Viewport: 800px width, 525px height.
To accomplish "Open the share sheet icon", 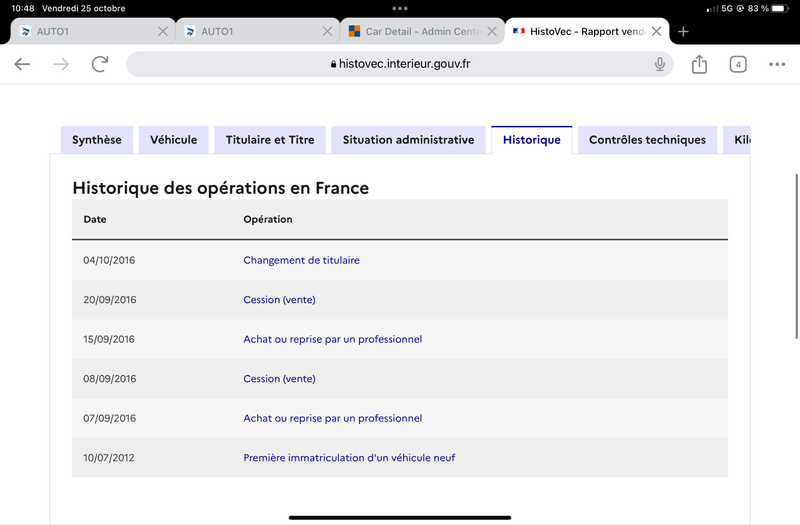I will pyautogui.click(x=699, y=64).
